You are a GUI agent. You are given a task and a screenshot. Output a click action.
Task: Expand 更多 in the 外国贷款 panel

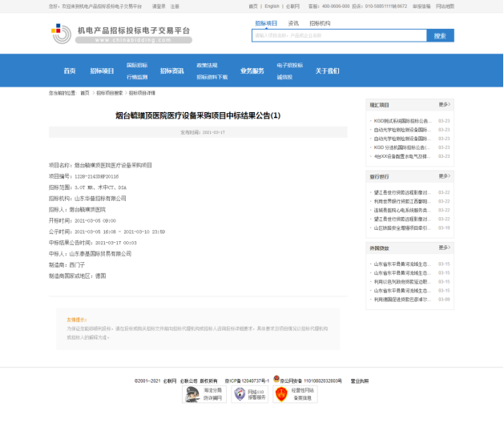click(444, 248)
